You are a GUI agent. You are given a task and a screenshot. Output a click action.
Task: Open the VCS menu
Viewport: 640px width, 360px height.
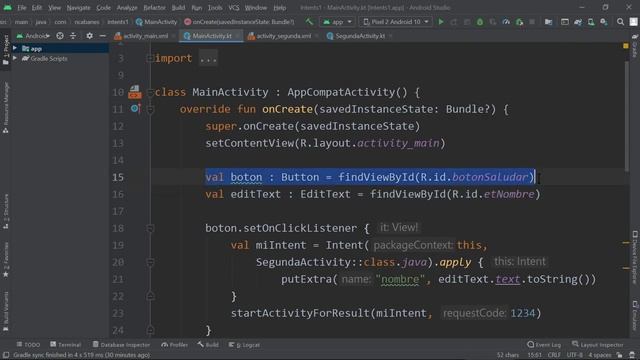click(x=234, y=8)
